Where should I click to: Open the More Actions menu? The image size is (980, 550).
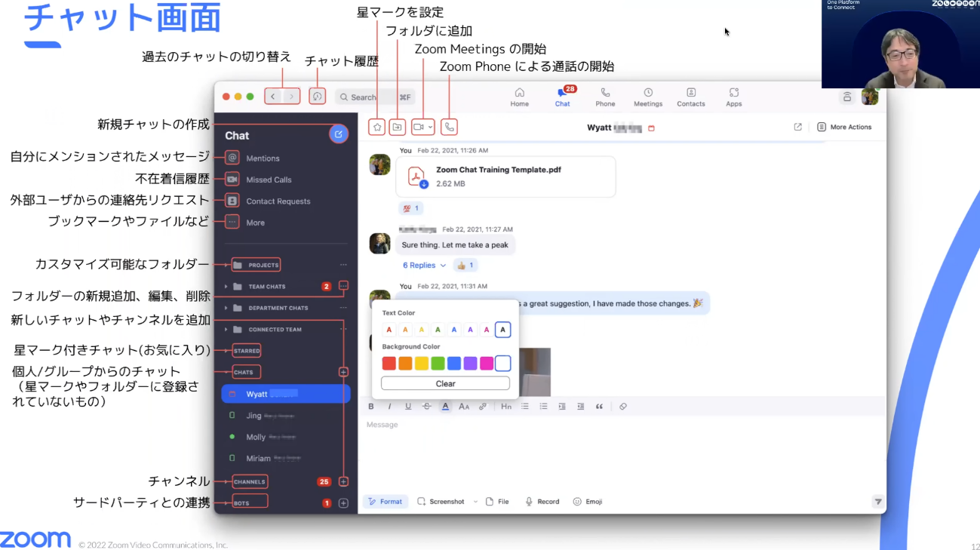(844, 128)
